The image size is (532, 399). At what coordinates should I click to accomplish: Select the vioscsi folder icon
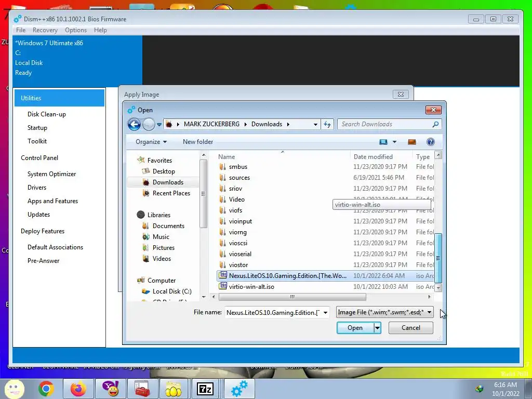click(x=222, y=243)
